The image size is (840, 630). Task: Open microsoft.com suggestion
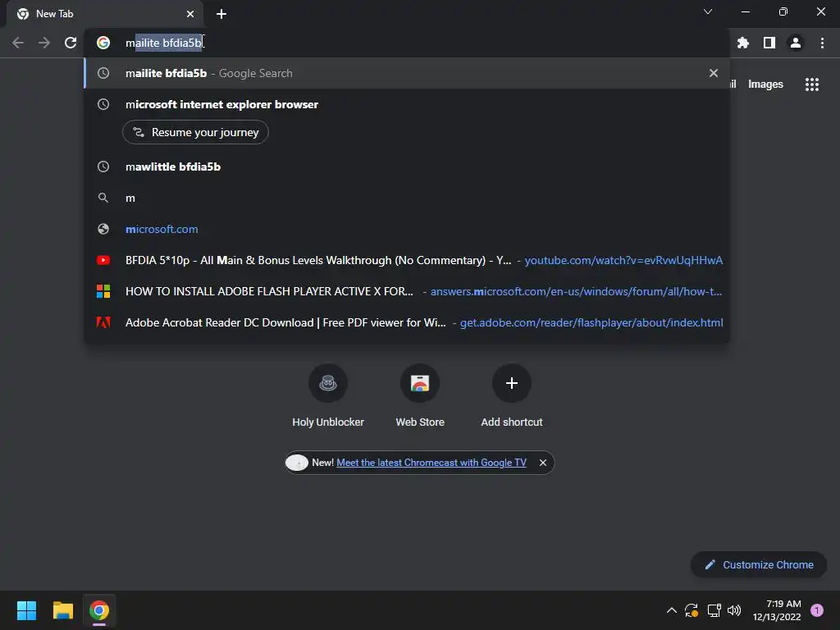[407, 230]
